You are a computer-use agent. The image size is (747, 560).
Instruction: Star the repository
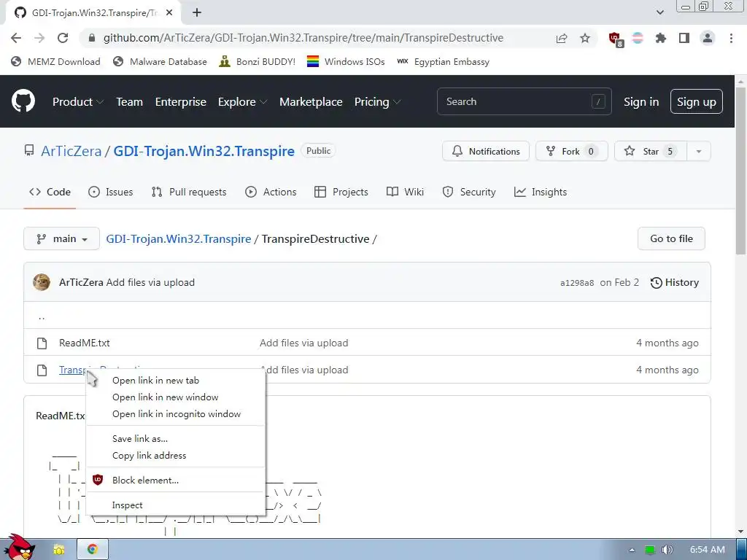[x=650, y=151]
